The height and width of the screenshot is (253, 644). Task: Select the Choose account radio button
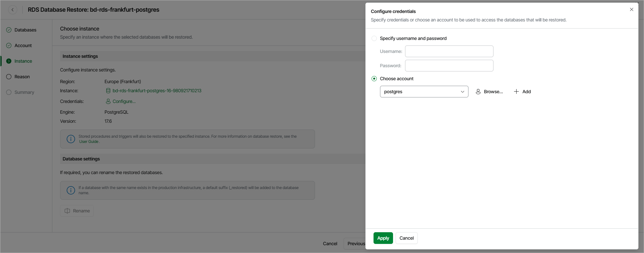[374, 79]
